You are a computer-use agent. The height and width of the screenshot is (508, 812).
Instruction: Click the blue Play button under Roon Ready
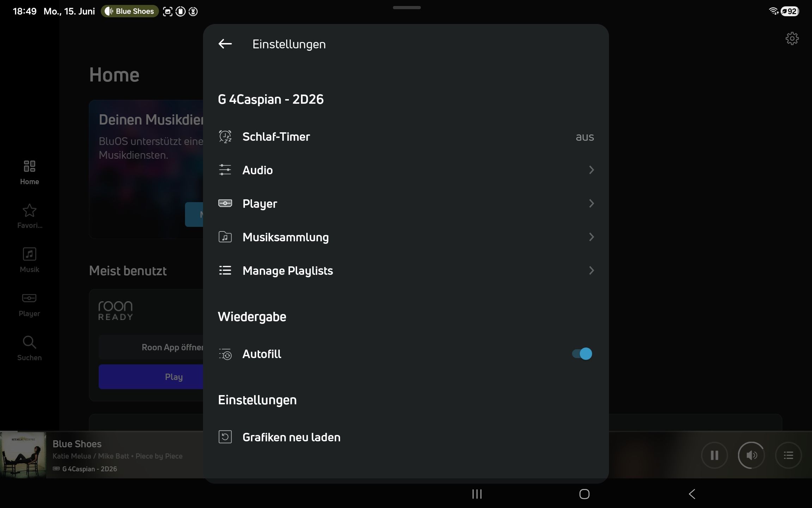coord(151,377)
